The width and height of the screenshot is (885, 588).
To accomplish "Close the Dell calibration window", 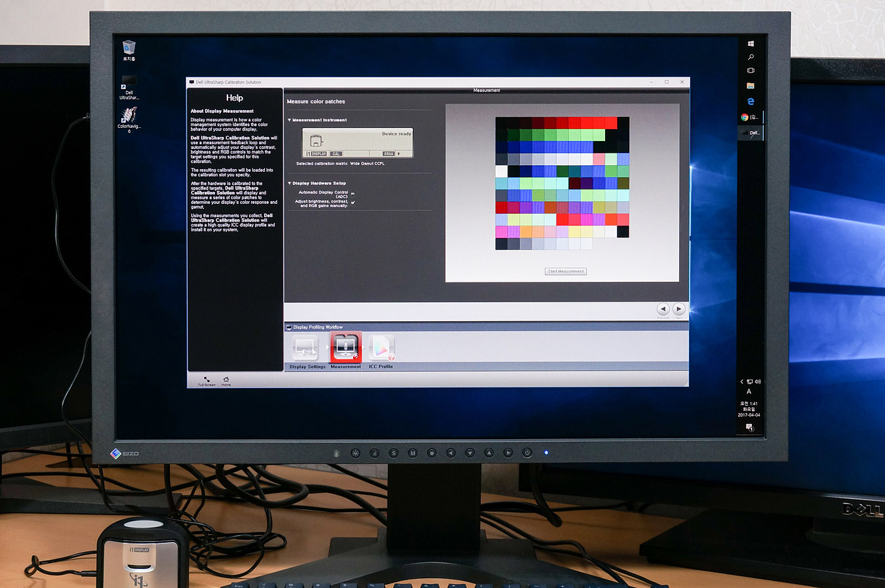I will click(x=682, y=82).
